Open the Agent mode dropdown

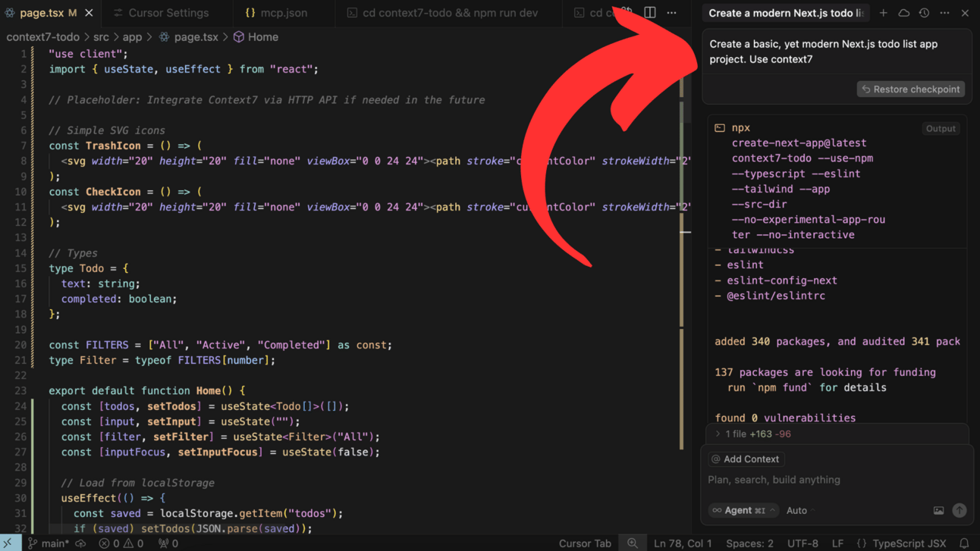point(743,511)
